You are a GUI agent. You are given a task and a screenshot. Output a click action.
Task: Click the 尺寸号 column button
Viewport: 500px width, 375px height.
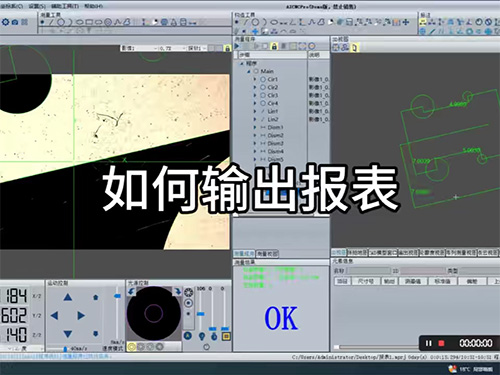click(365, 281)
